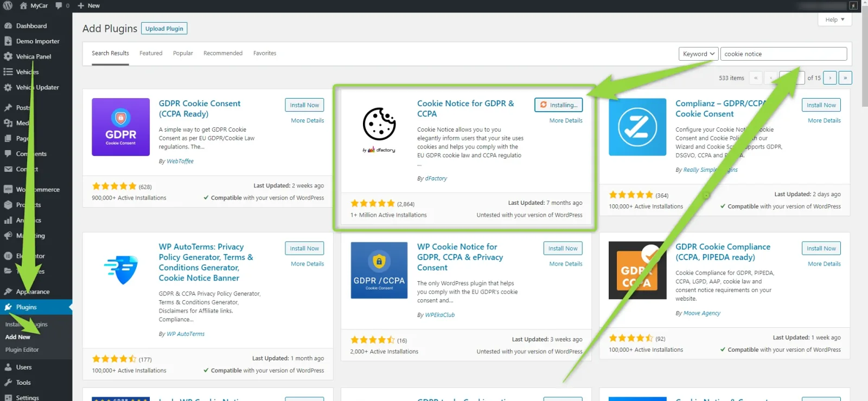Click the Plugins plug icon in sidebar
The image size is (868, 401).
(x=8, y=307)
